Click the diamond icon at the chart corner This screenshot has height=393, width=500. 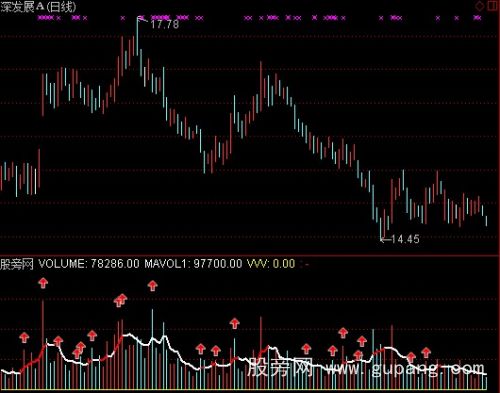pyautogui.click(x=480, y=6)
